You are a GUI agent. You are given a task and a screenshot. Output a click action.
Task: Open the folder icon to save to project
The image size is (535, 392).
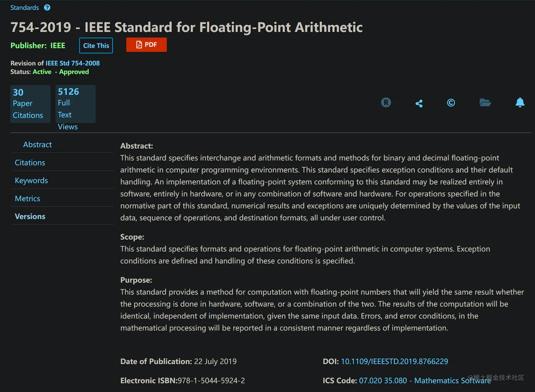tap(485, 103)
